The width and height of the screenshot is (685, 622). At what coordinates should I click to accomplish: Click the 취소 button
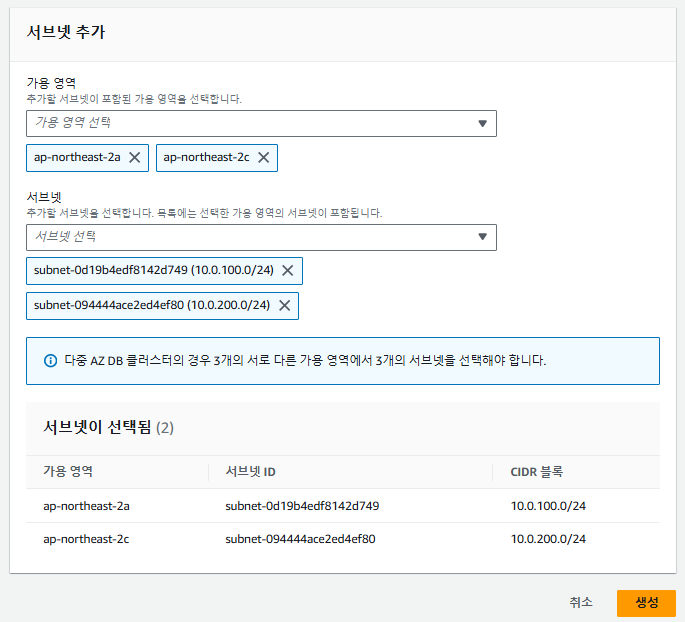[x=581, y=603]
